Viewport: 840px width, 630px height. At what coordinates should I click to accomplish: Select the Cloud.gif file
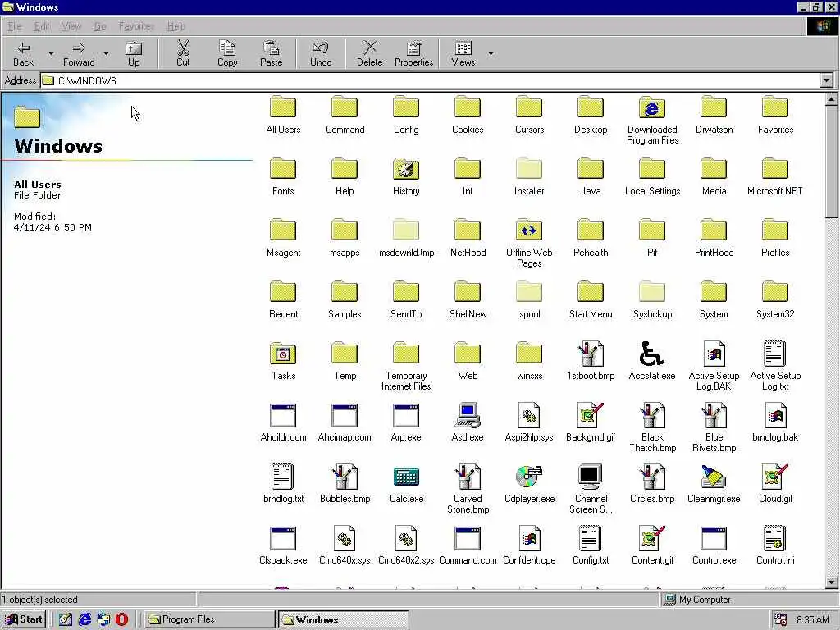(x=775, y=484)
